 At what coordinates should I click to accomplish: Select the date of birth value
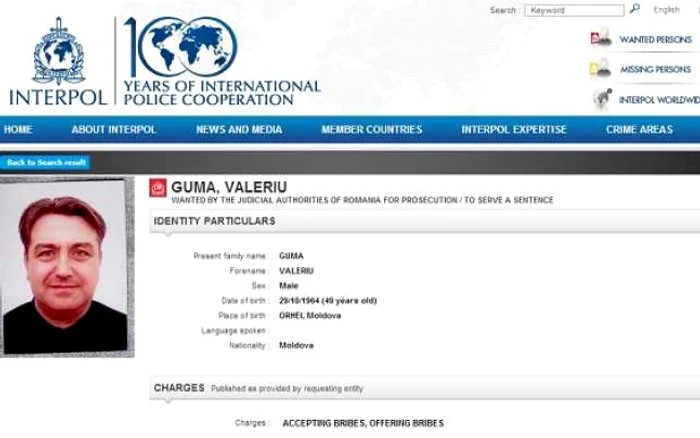pyautogui.click(x=328, y=301)
